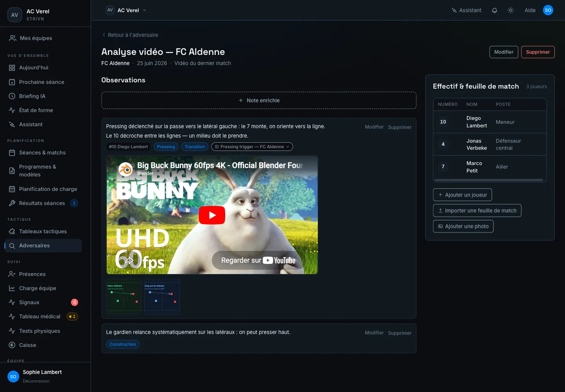Image resolution: width=565 pixels, height=392 pixels.
Task: Click the Blender channel logo on video
Action: (126, 169)
